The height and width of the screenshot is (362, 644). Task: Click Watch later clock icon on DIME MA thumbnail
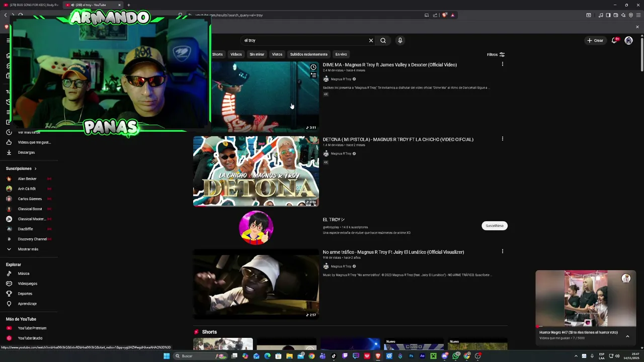point(313,67)
